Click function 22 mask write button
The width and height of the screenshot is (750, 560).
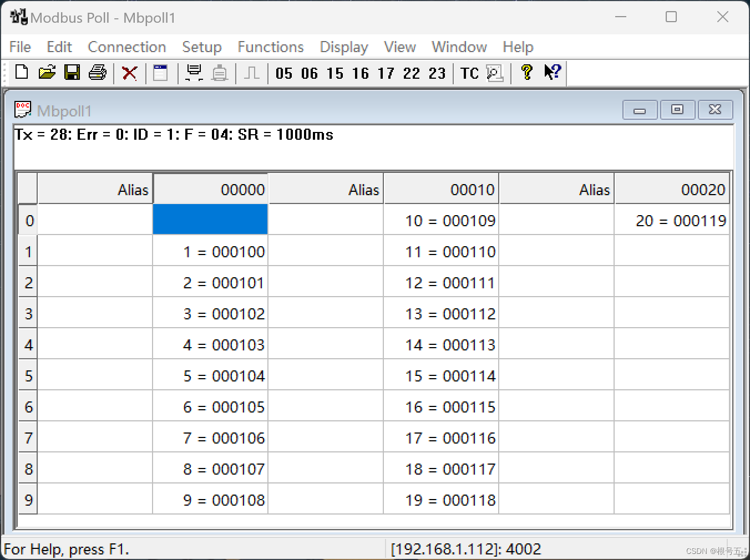412,73
